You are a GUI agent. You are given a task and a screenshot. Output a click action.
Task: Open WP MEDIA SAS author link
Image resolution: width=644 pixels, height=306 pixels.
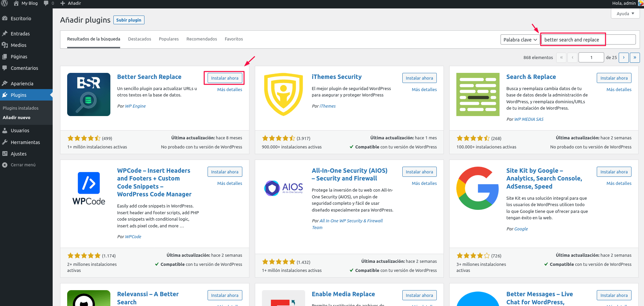click(x=529, y=119)
